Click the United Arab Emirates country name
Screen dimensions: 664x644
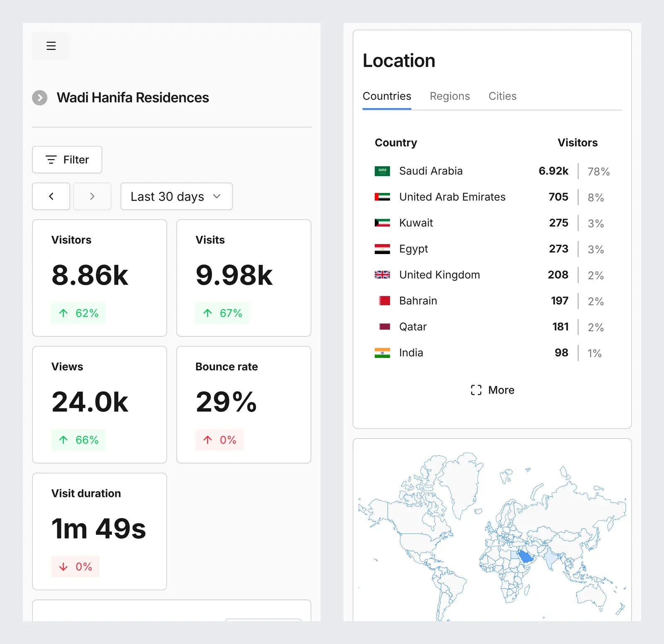click(452, 197)
